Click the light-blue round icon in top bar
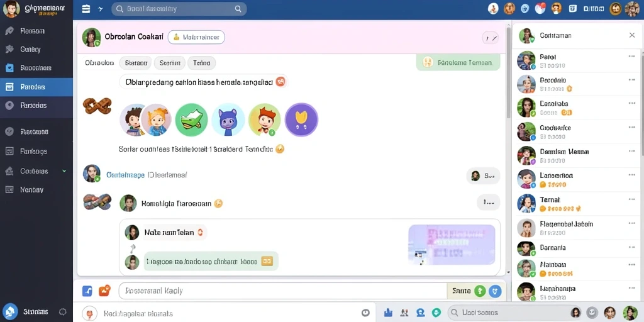644x322 pixels. (525, 9)
